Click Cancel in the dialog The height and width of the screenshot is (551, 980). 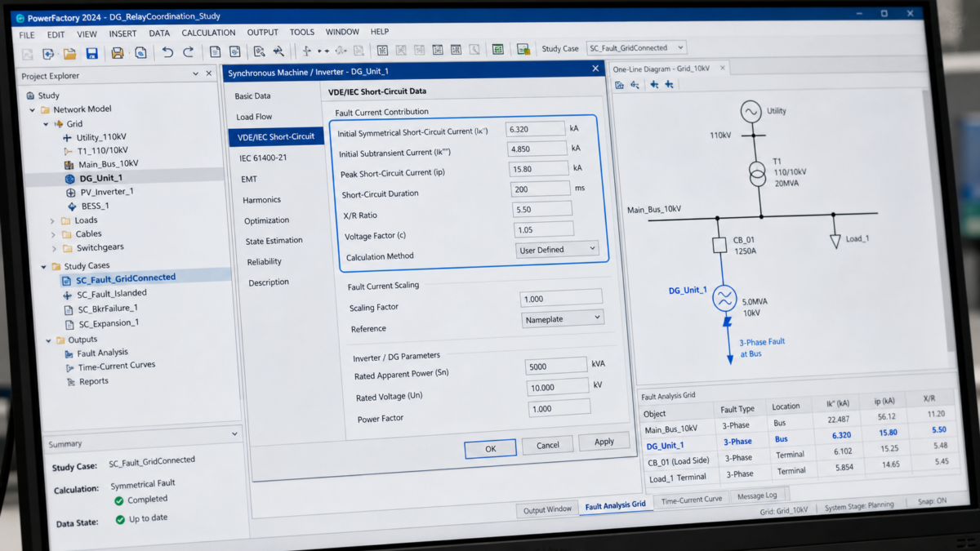(x=547, y=445)
